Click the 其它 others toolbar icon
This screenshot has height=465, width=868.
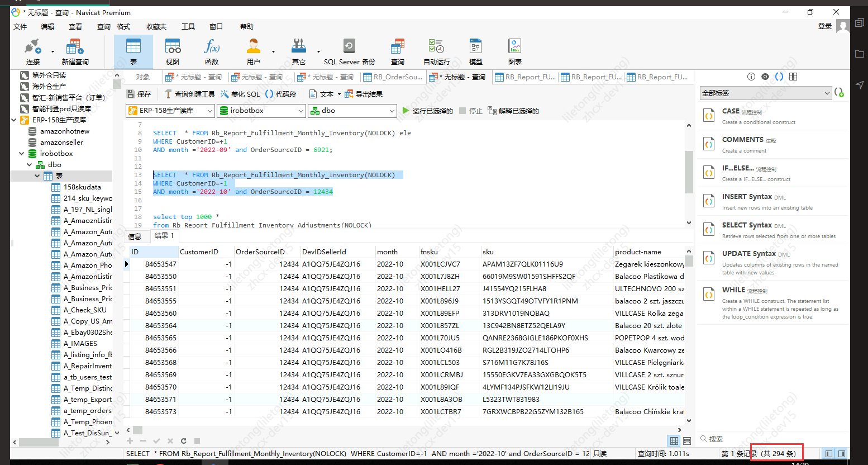299,51
